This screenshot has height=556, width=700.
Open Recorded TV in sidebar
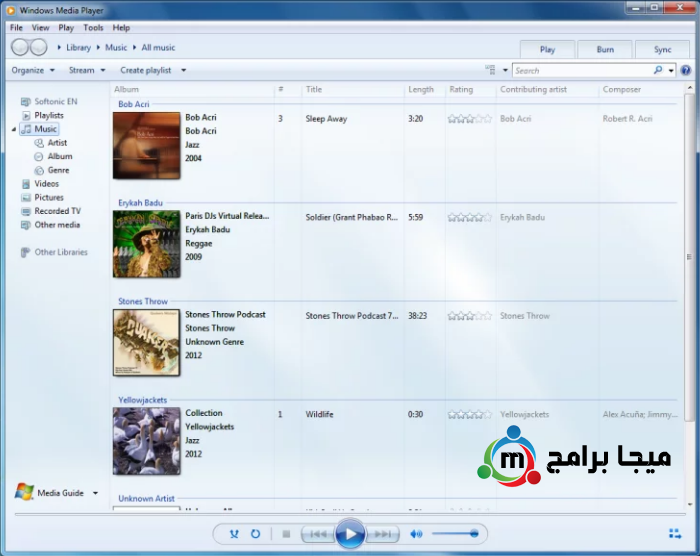tap(51, 211)
